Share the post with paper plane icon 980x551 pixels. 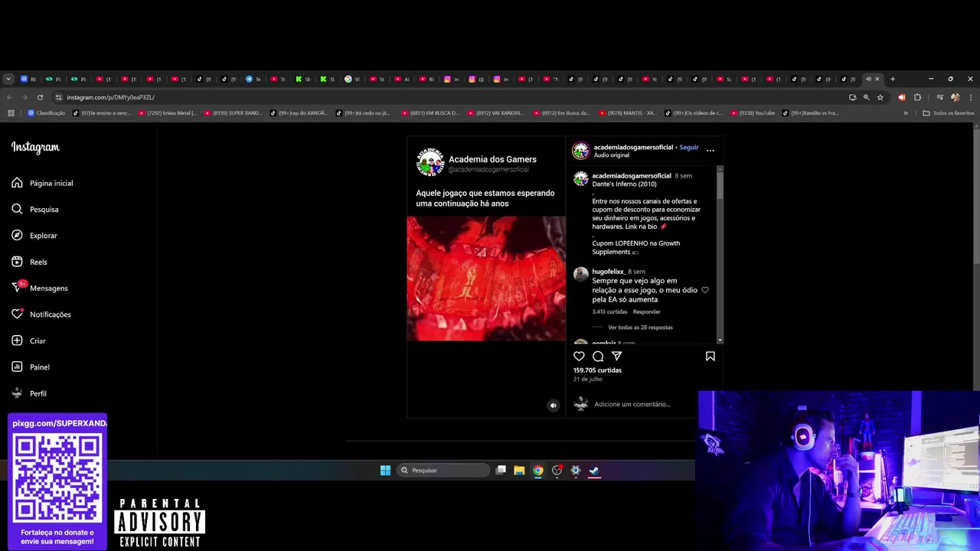[x=616, y=357]
